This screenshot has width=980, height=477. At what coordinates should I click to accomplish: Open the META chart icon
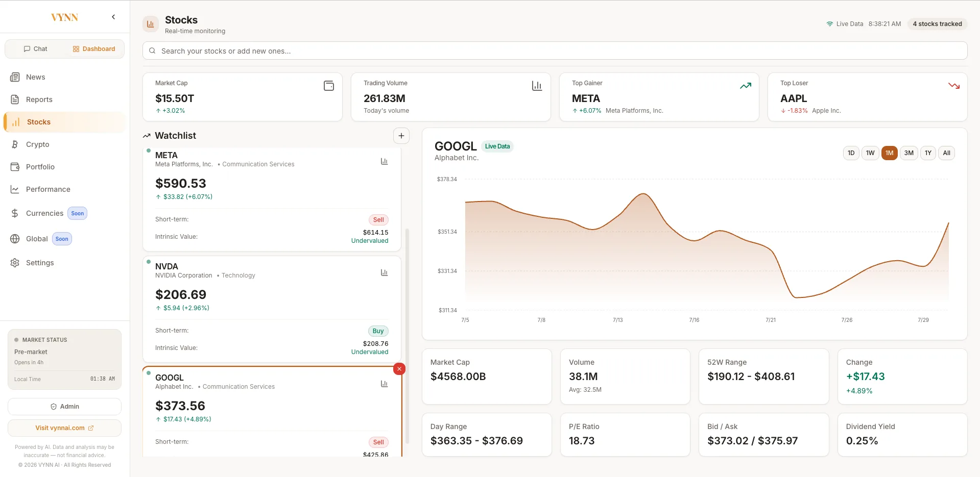(x=385, y=161)
